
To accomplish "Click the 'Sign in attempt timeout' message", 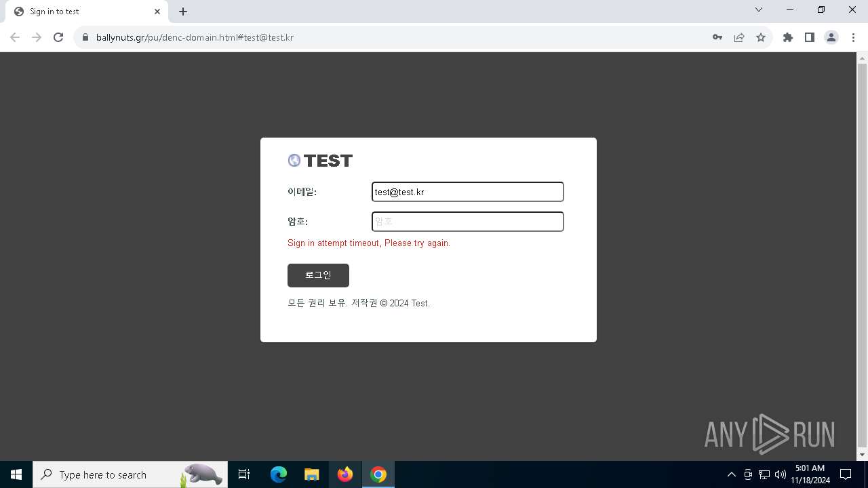I will click(x=369, y=243).
